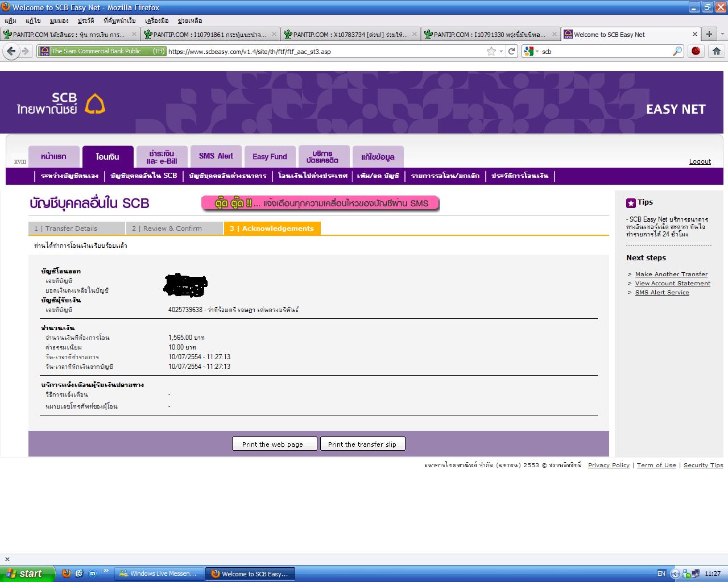Open the แฟ้ม menu

pyautogui.click(x=10, y=20)
